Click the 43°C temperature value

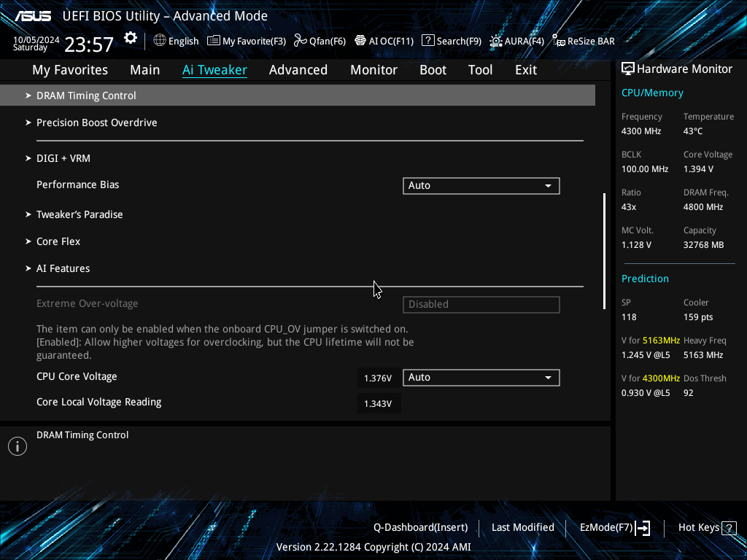(x=693, y=131)
